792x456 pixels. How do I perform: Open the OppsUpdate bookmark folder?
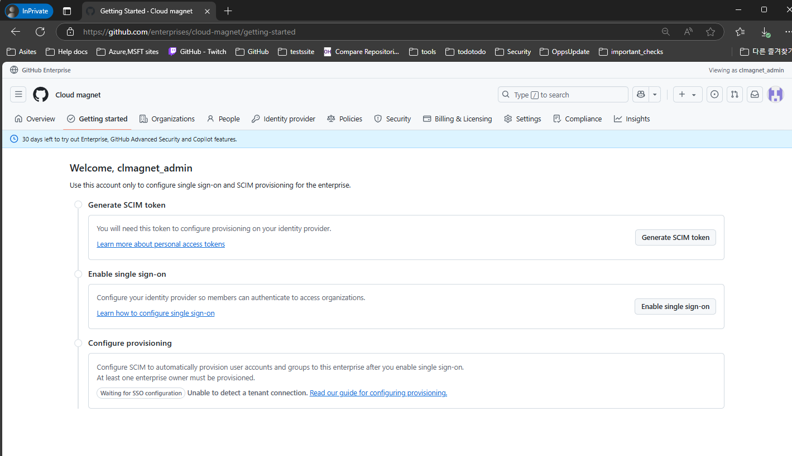pyautogui.click(x=565, y=52)
